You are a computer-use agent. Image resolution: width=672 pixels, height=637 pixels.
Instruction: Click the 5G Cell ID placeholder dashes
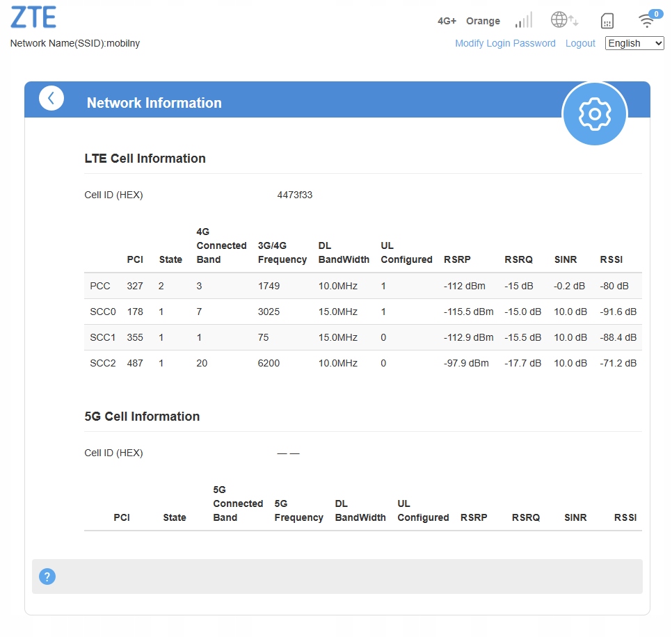(x=289, y=453)
